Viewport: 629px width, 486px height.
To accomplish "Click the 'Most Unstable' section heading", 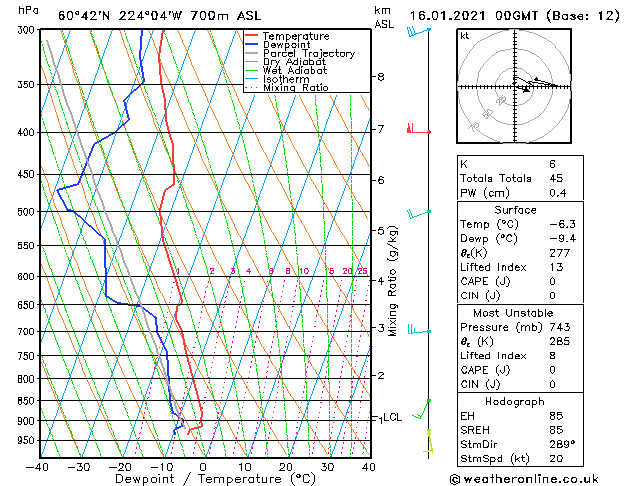I will point(513,313).
